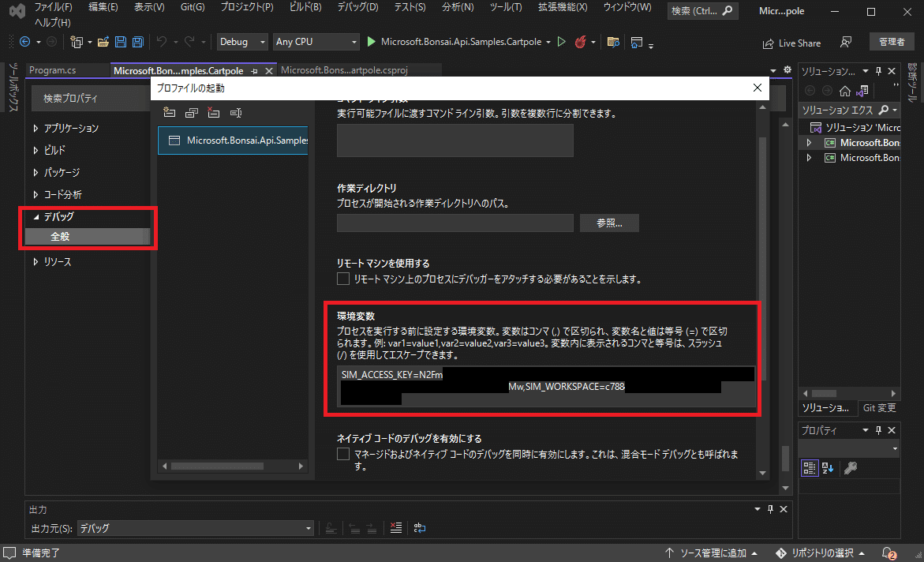Open the output source dropdown showing デバッグ
The height and width of the screenshot is (562, 924).
[195, 528]
